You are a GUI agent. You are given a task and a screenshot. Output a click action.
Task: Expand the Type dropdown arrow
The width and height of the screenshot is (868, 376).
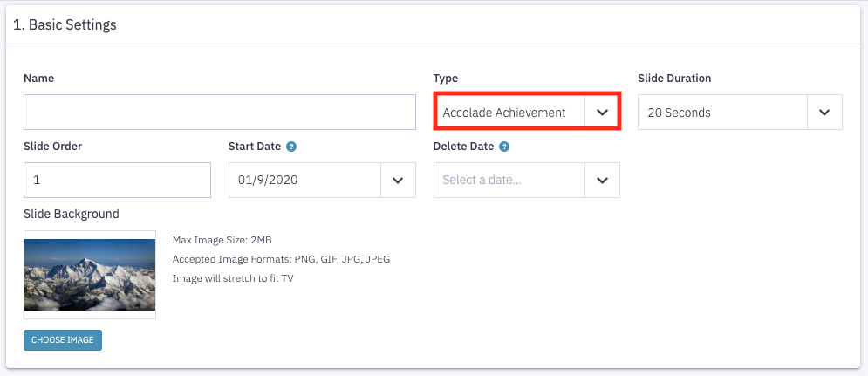[x=602, y=113]
